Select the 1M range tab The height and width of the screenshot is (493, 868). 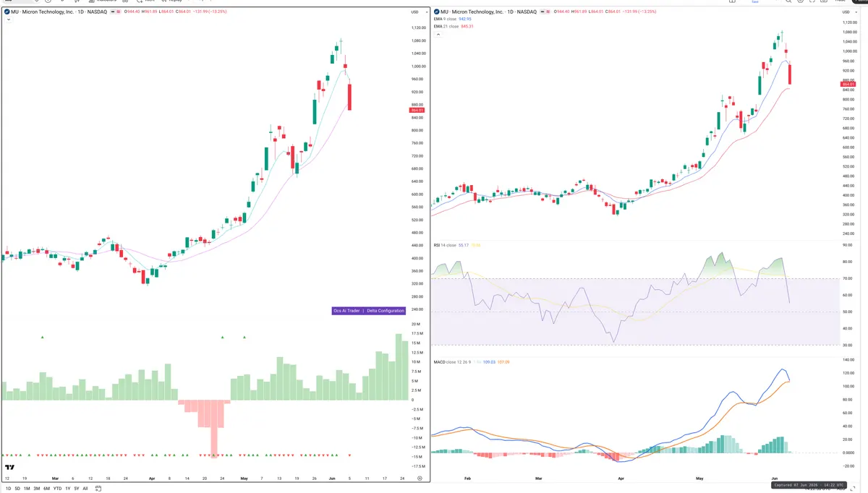click(27, 488)
